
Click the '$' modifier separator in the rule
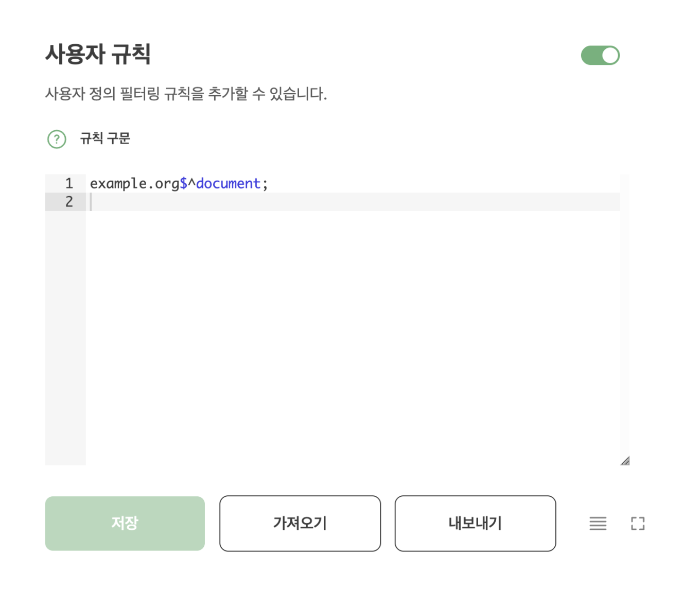pos(183,183)
